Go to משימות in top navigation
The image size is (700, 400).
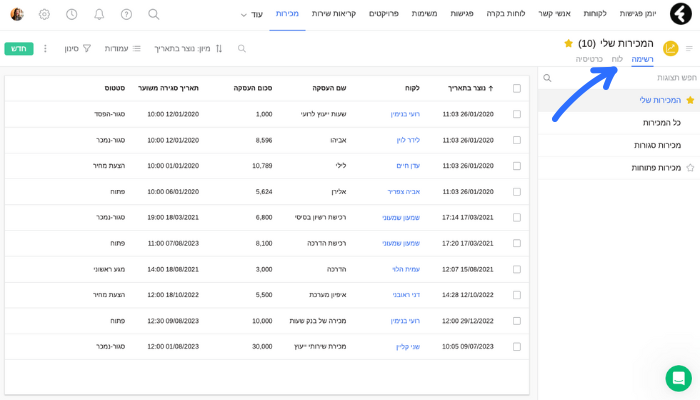[424, 13]
